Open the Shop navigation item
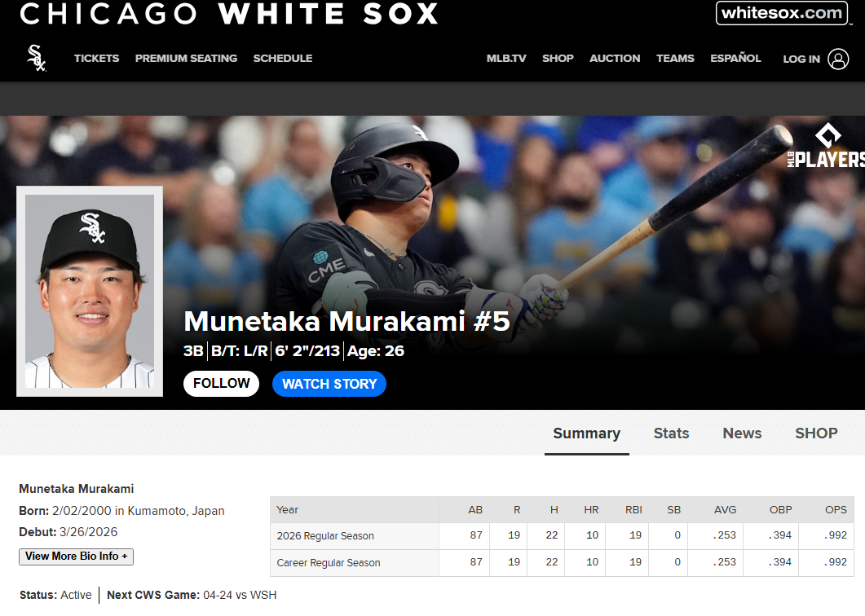Screen dimensions: 865x616 pyautogui.click(x=558, y=59)
